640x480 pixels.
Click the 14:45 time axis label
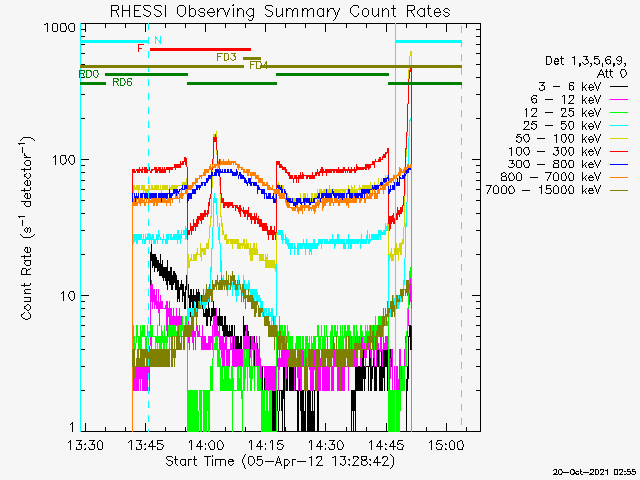click(386, 445)
